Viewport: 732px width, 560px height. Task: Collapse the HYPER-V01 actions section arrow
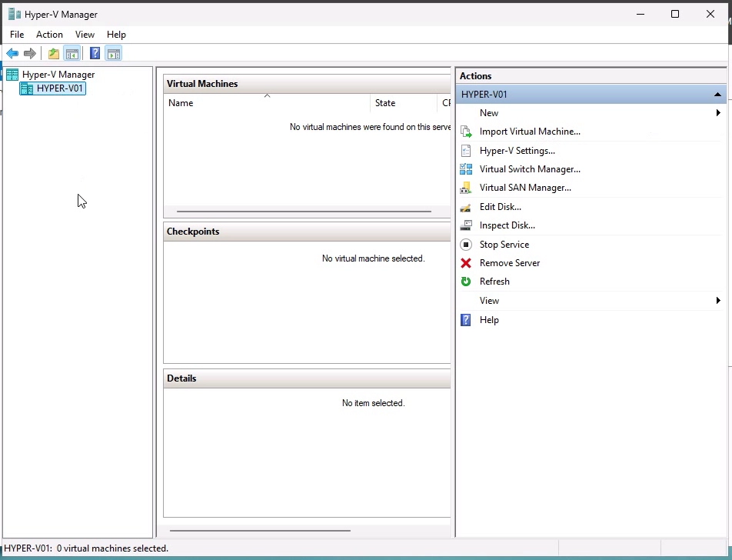point(717,95)
